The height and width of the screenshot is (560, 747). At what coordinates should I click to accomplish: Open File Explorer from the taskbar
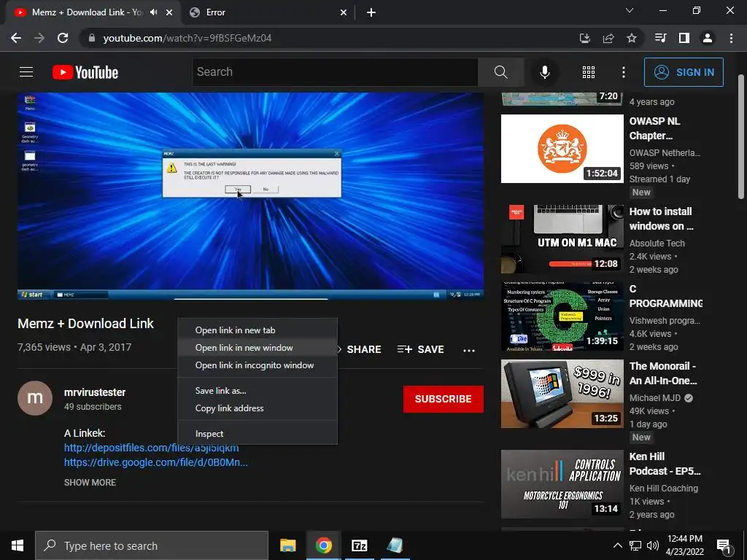point(287,545)
